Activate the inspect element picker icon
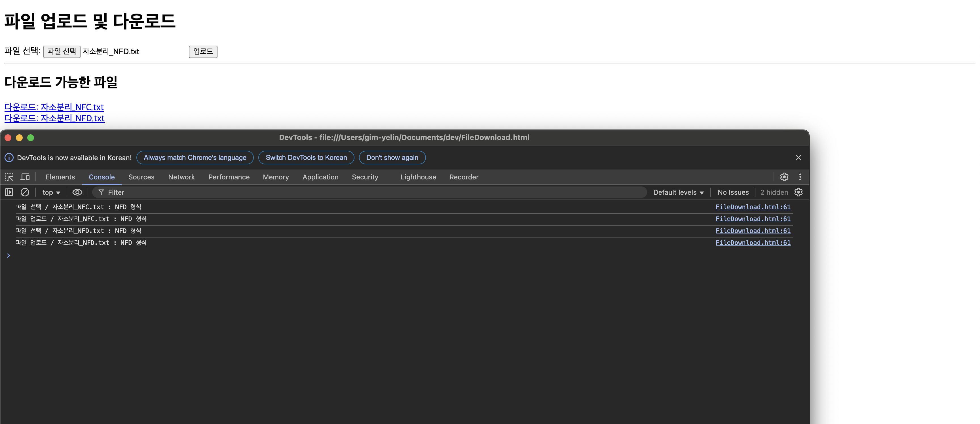 (9, 177)
